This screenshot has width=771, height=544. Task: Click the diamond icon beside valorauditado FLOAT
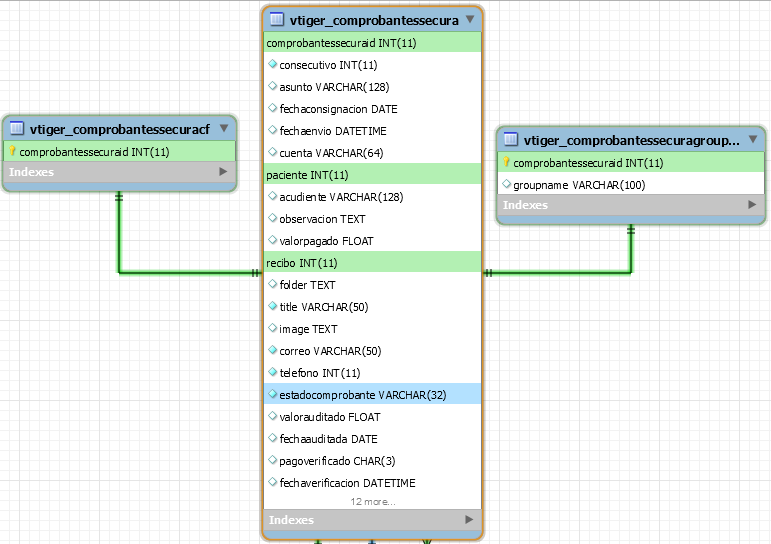coord(272,416)
